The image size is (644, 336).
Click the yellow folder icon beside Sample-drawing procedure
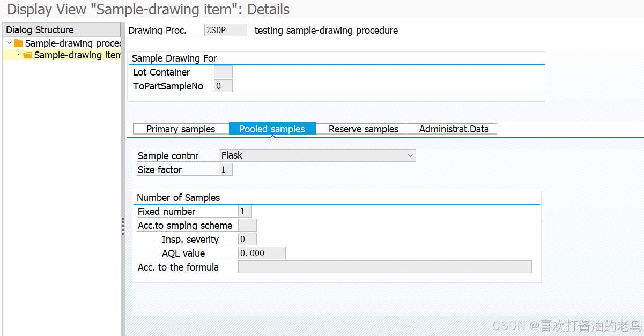point(19,43)
